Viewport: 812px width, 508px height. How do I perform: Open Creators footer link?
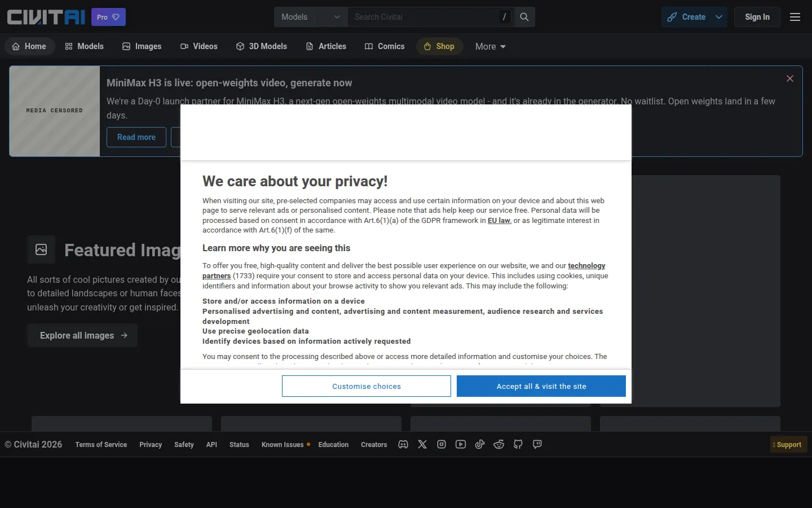374,445
